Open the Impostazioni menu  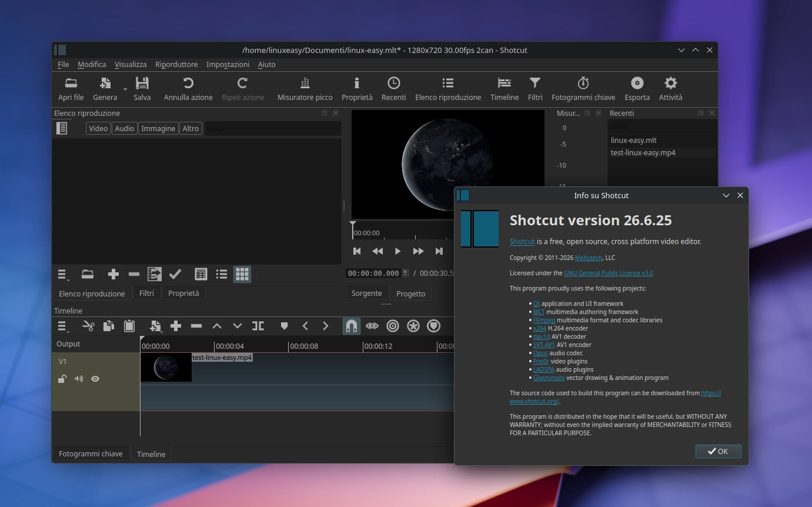228,65
